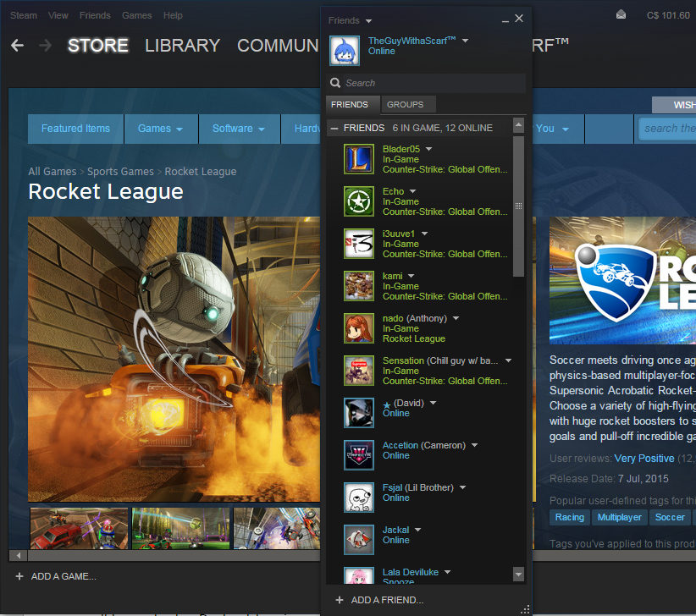The image size is (696, 616).
Task: Open the Steam menu
Action: (x=24, y=15)
